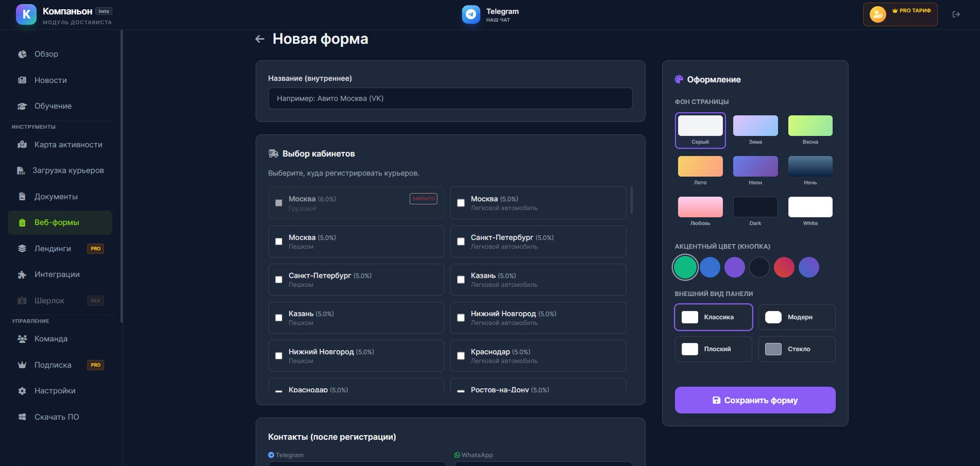Tick the Казань Легковой автомобиль checkbox

coord(461,280)
